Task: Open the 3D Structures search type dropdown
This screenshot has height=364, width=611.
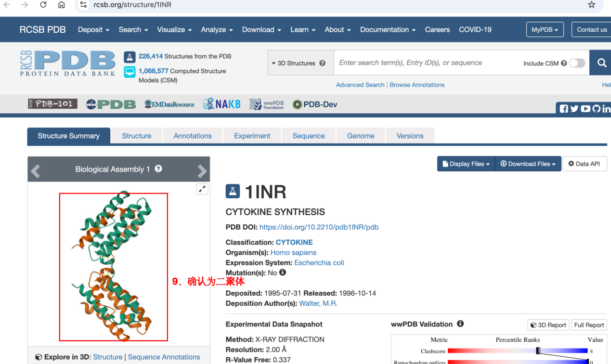Action: 299,63
